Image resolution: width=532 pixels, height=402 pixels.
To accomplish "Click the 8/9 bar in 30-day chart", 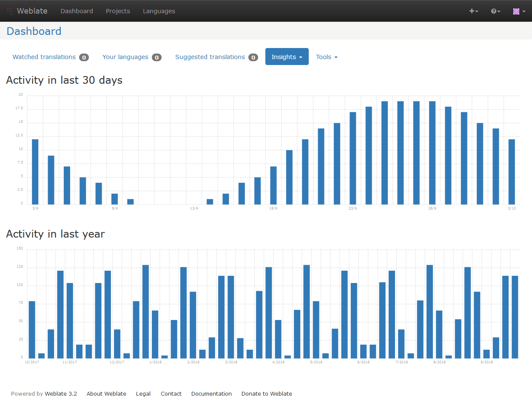I will coord(115,199).
